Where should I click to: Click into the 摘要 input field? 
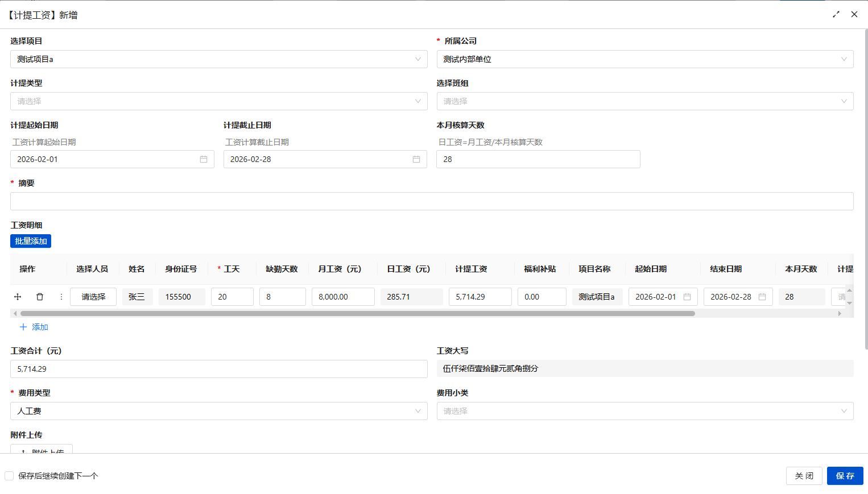[x=432, y=201]
